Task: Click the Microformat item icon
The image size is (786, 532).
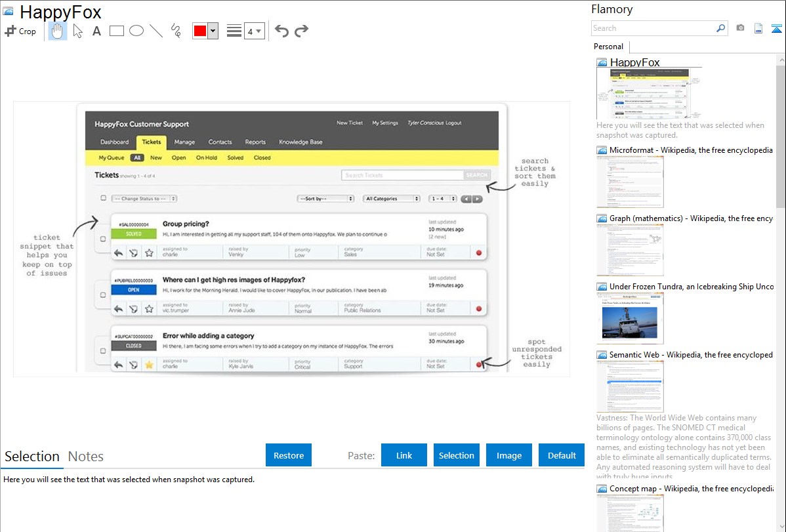Action: pyautogui.click(x=602, y=150)
